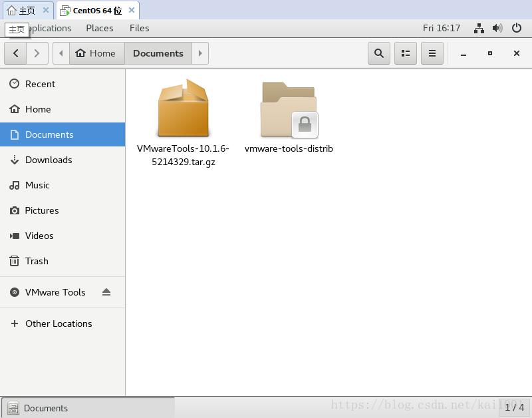This screenshot has height=418, width=532.
Task: Click the vmware-tools-distrib folder name
Action: pos(289,148)
